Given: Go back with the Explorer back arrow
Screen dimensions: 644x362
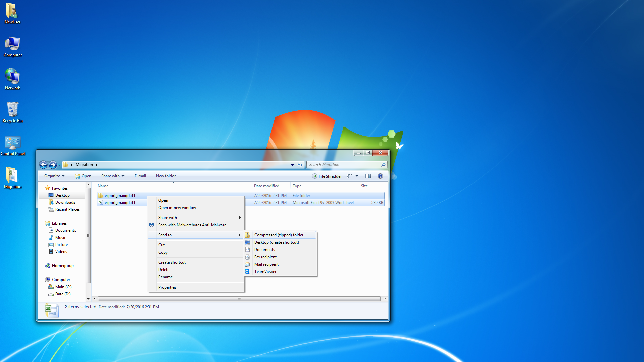Looking at the screenshot, I should tap(43, 165).
